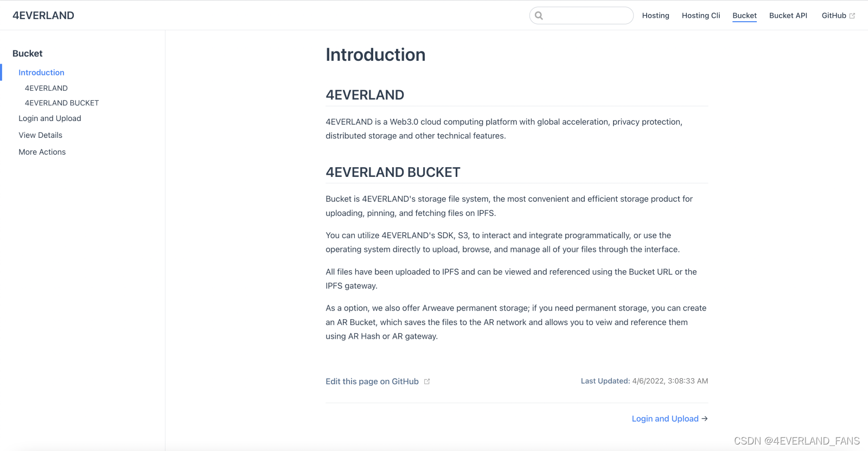Open More Actions in sidebar
This screenshot has width=868, height=451.
pyautogui.click(x=42, y=152)
